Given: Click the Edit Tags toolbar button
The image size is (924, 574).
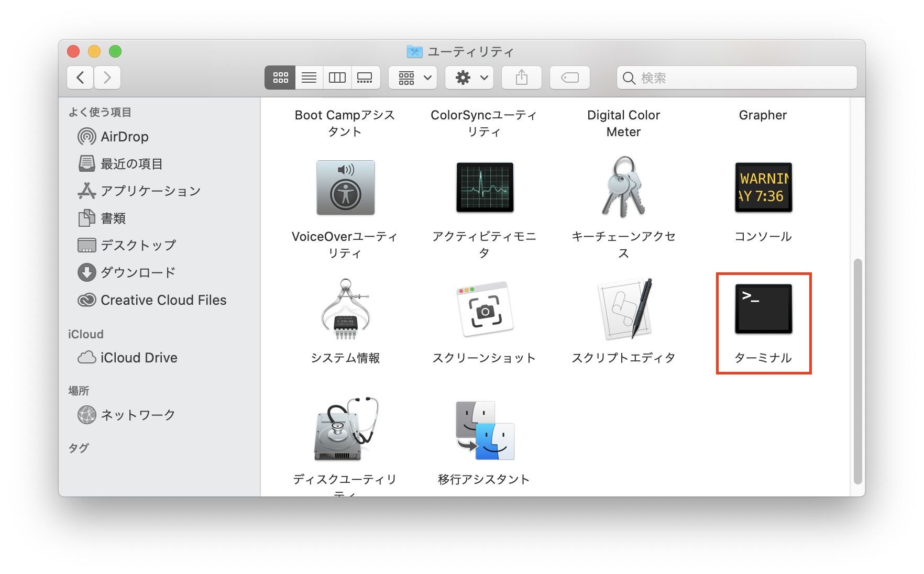Looking at the screenshot, I should (570, 78).
